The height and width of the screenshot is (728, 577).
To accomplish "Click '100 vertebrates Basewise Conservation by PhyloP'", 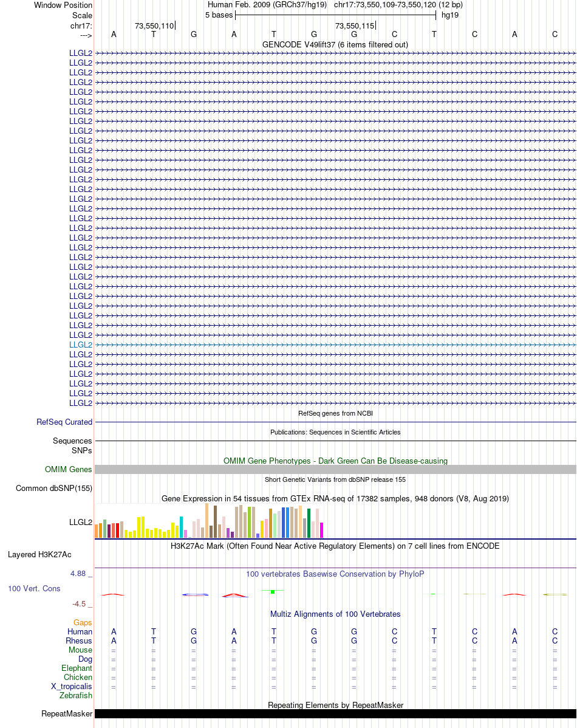I will click(x=335, y=574).
